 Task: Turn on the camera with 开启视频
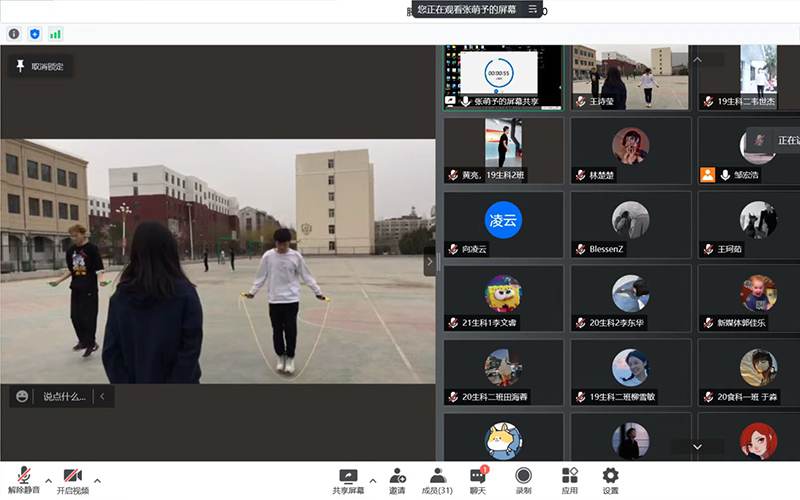(72, 481)
